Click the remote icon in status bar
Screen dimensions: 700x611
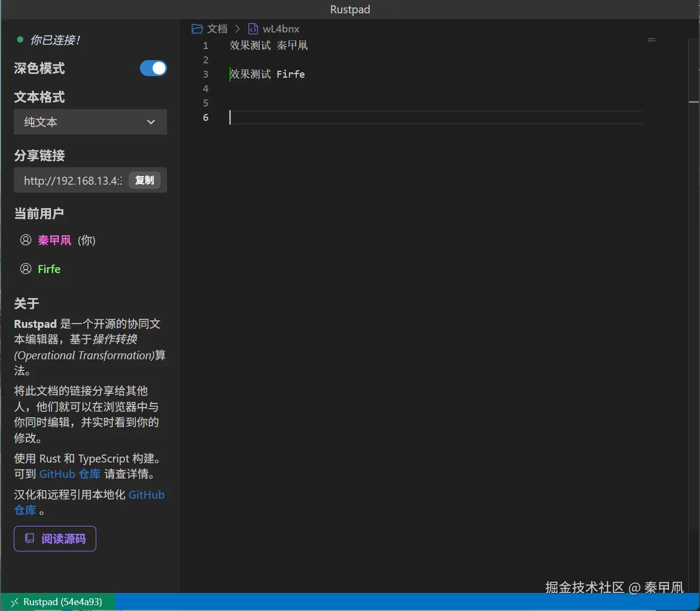pyautogui.click(x=15, y=602)
